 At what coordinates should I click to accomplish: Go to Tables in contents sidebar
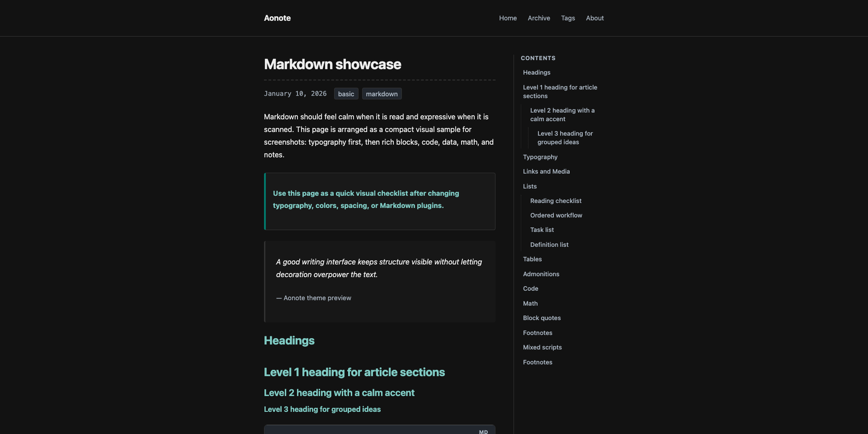click(532, 259)
